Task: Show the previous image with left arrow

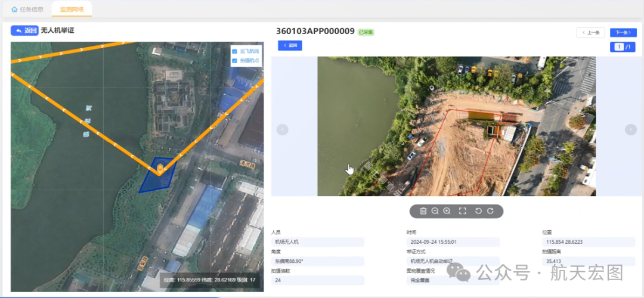Action: click(283, 129)
